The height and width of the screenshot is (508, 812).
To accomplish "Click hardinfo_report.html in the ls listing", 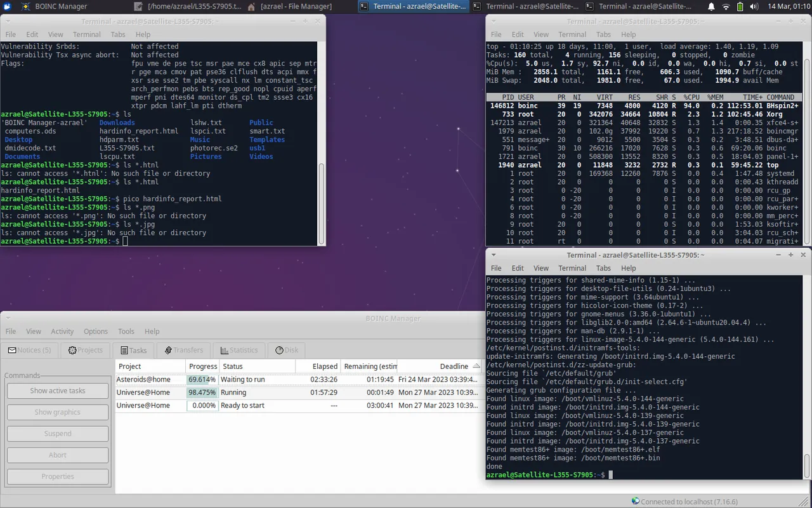I will (x=139, y=131).
